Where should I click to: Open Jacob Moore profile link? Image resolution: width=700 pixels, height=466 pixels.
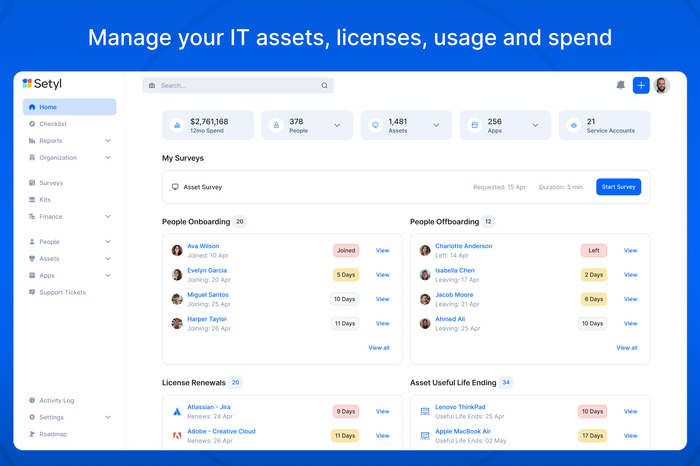[454, 295]
